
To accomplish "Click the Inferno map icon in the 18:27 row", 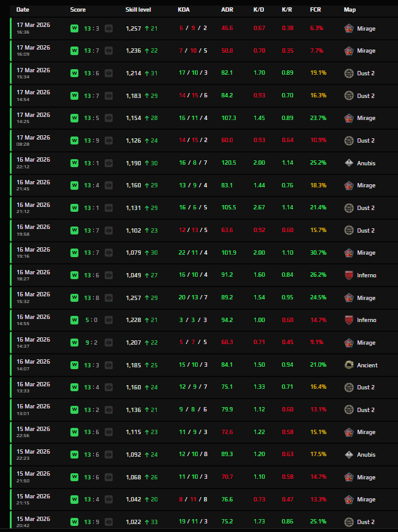I will [x=349, y=275].
